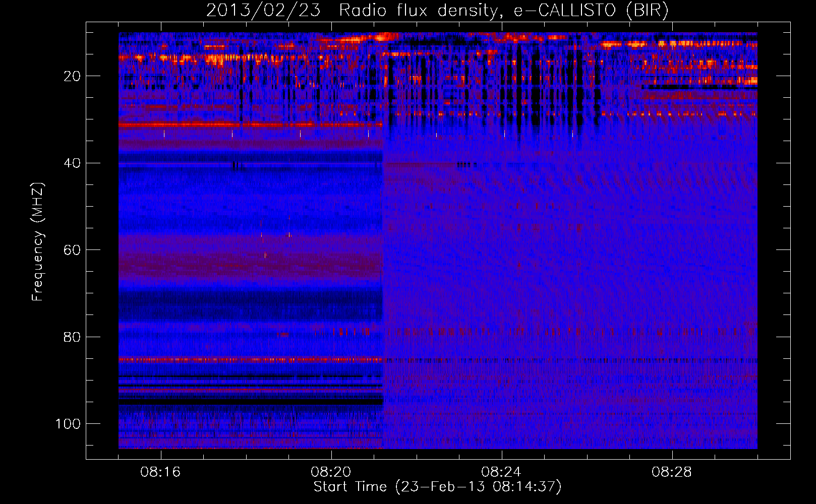Click the 40 MHz frequency tick label

[72, 163]
